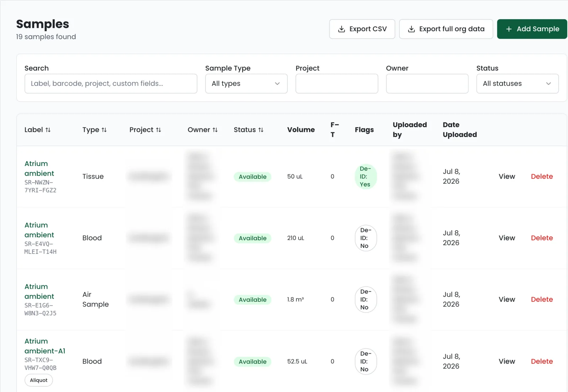Click the Flags column header
Image resolution: width=568 pixels, height=392 pixels.
364,130
